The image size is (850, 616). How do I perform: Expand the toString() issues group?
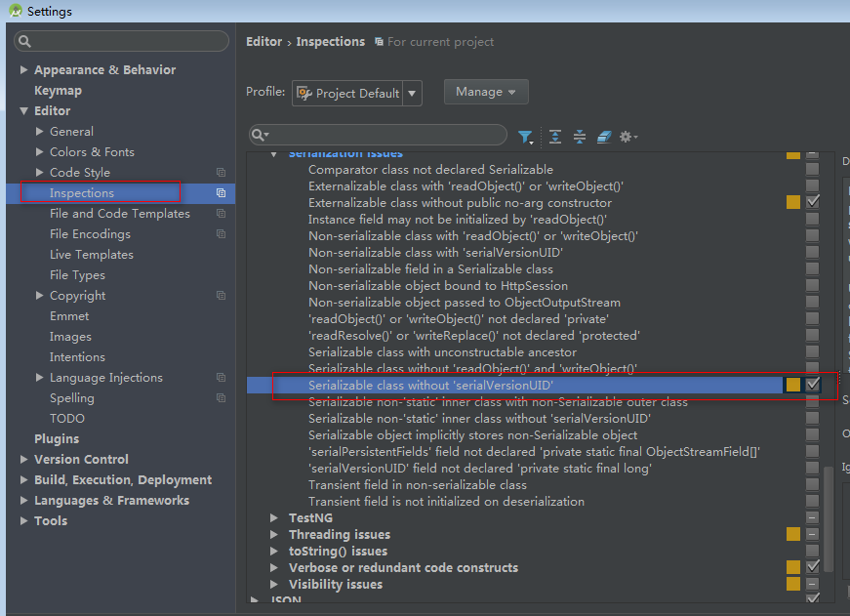click(274, 551)
